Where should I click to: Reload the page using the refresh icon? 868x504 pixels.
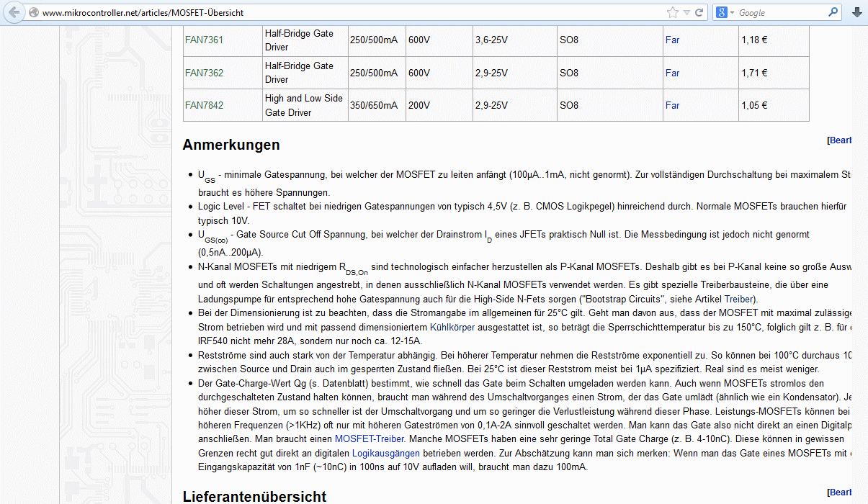[x=699, y=12]
